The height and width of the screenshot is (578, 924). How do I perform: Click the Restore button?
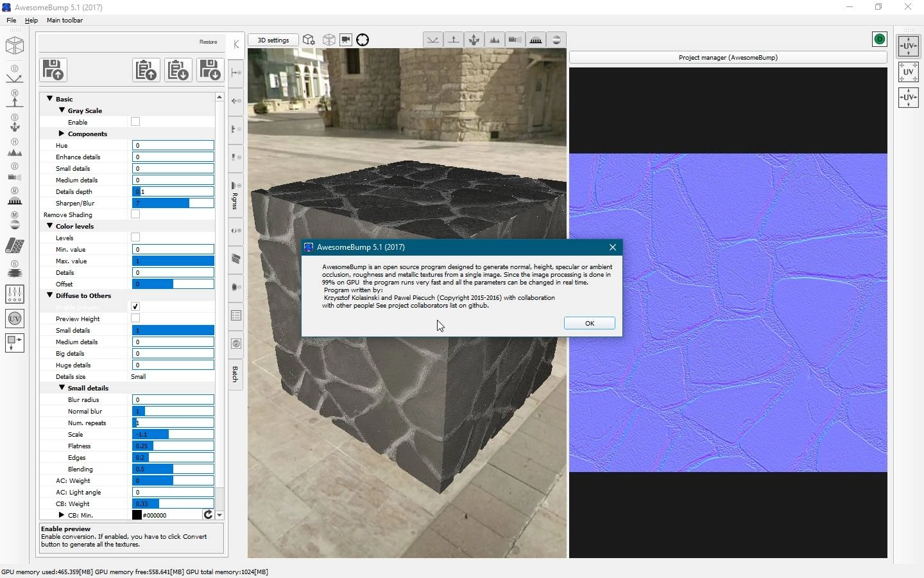(x=208, y=42)
